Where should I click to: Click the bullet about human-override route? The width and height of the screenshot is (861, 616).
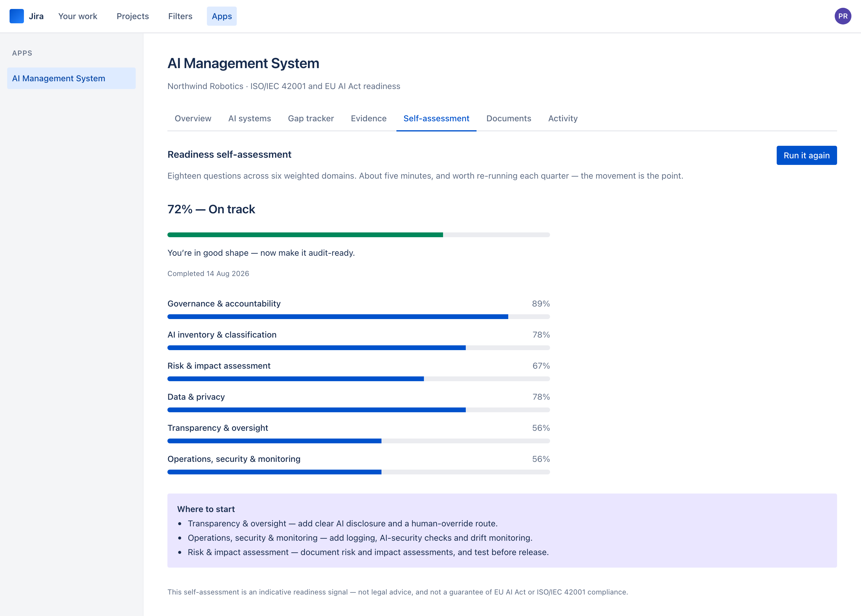342,524
